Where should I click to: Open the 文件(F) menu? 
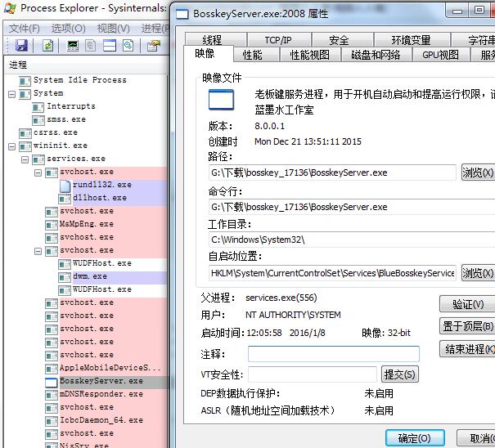pos(25,28)
